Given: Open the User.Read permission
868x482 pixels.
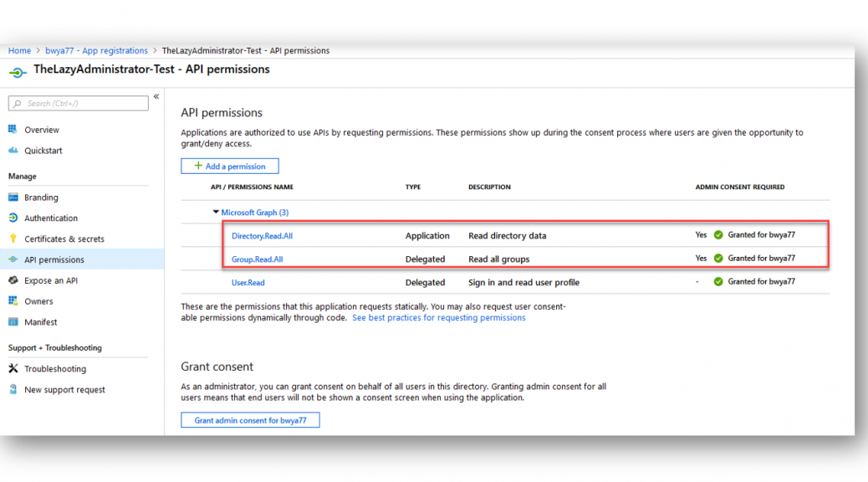Looking at the screenshot, I should point(248,283).
